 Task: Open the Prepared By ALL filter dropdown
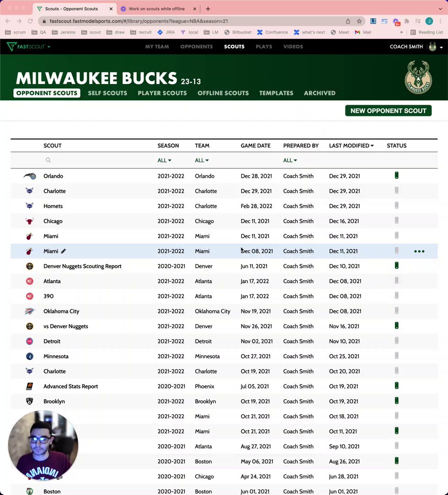(x=290, y=160)
